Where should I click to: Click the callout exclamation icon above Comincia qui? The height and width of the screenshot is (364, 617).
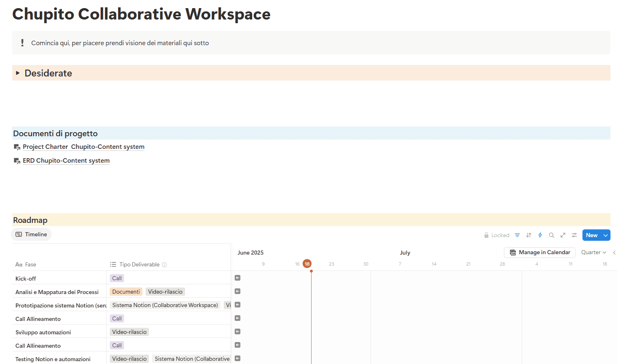(22, 42)
